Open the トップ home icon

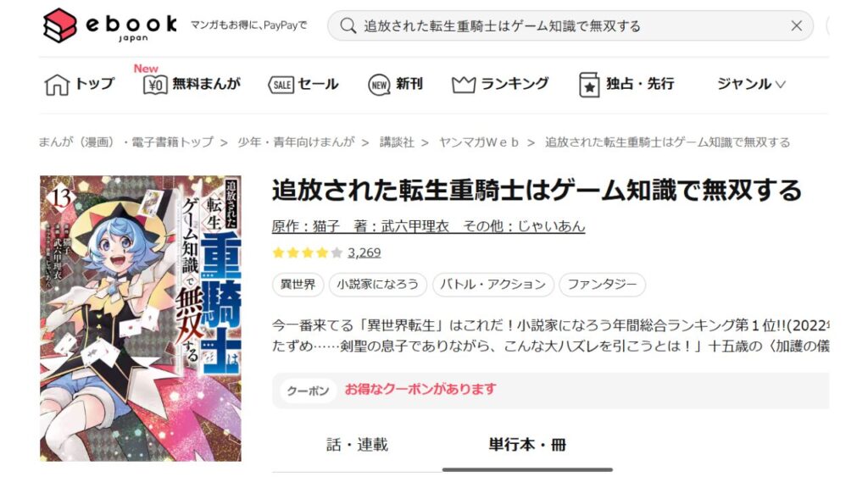point(57,85)
